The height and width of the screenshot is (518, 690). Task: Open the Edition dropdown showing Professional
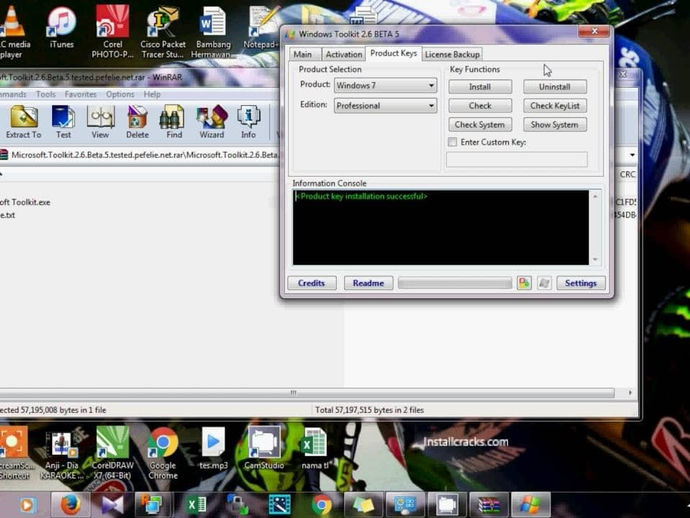tap(385, 106)
